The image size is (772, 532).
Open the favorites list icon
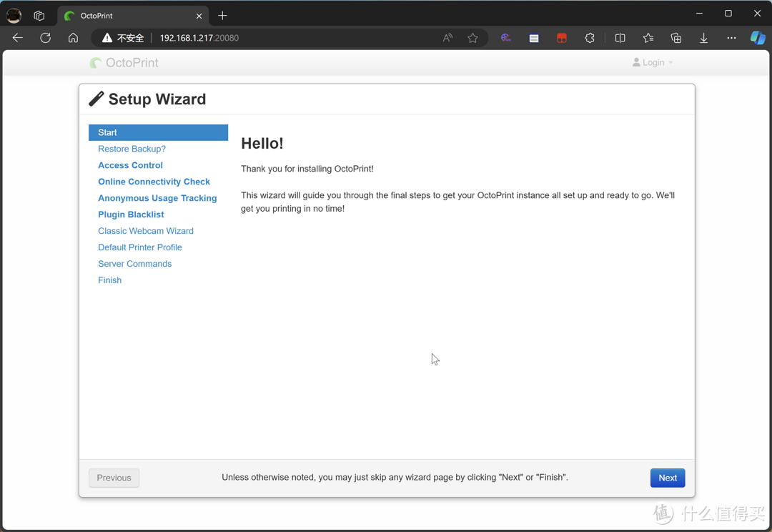click(648, 38)
